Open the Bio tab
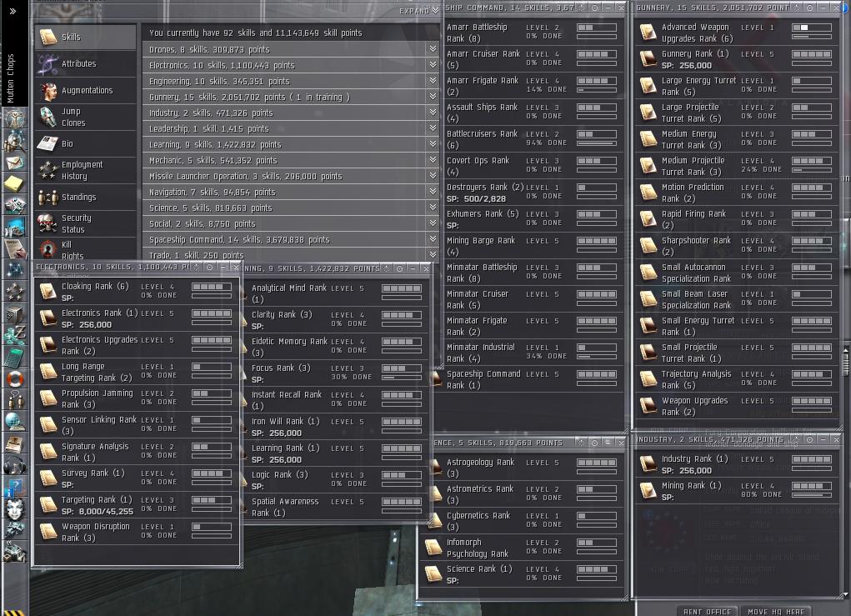 pos(86,143)
